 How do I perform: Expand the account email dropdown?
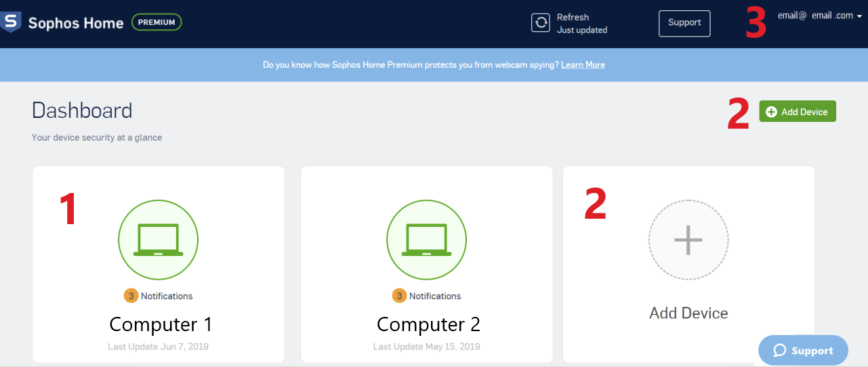(x=815, y=16)
